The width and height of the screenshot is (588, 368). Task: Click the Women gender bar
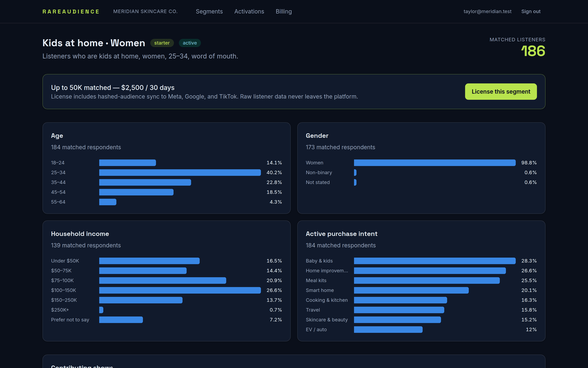coord(434,163)
